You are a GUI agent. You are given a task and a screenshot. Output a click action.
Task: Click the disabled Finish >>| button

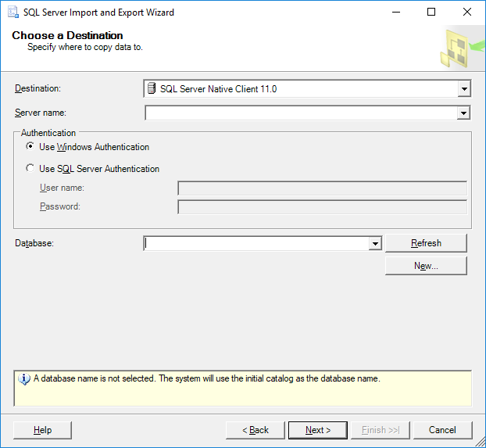click(381, 430)
